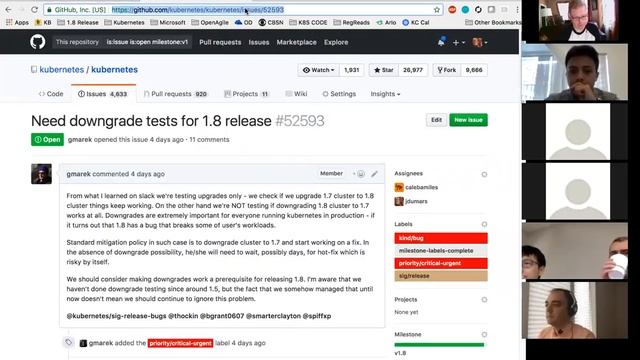Switch to the Code tab

(51, 94)
